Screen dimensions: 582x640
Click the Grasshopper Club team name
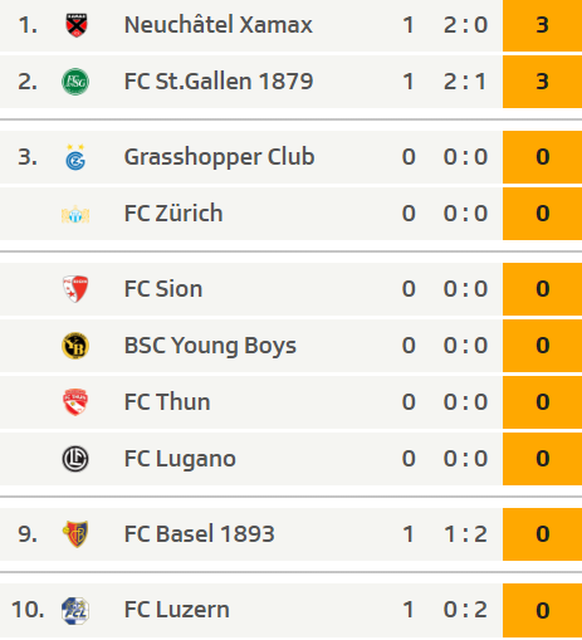[219, 158]
